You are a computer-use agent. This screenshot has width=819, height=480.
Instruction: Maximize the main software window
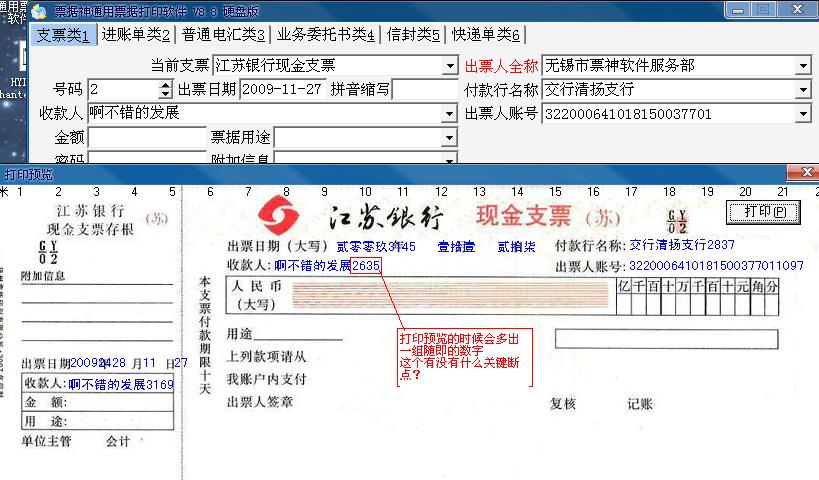[x=763, y=9]
